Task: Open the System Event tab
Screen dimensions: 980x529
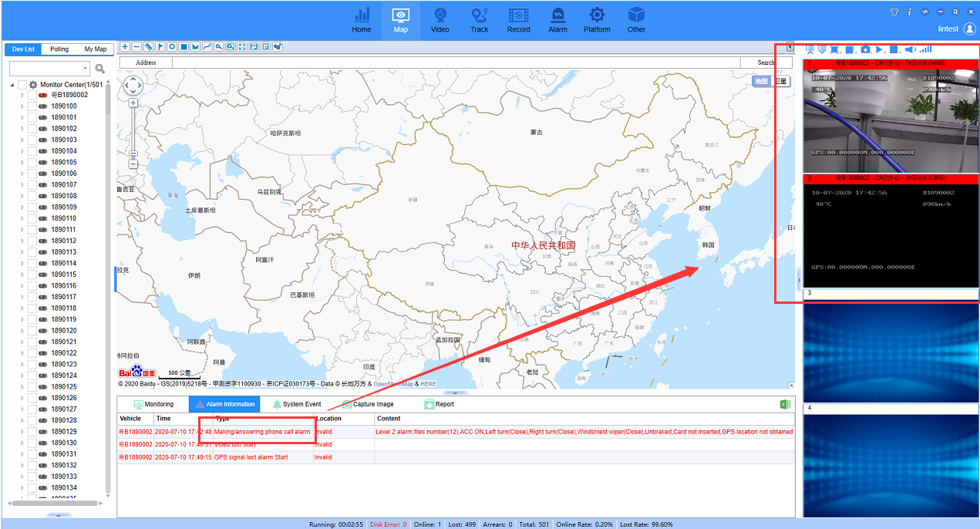Action: point(296,404)
